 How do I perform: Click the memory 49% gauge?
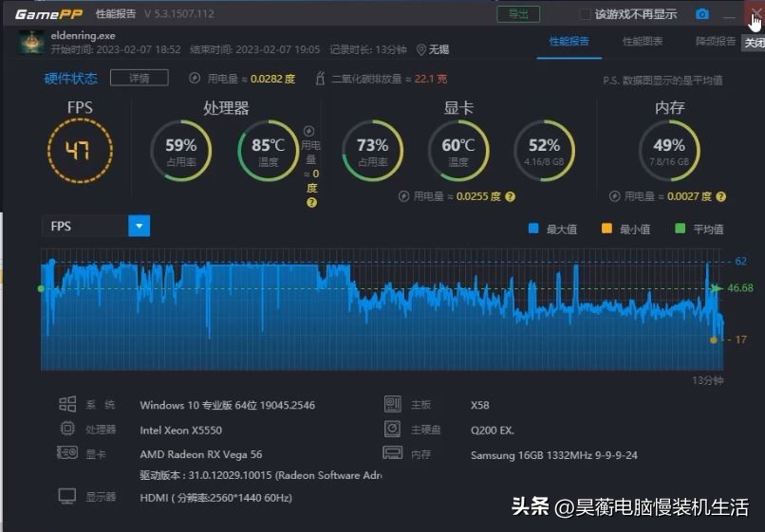(x=669, y=151)
